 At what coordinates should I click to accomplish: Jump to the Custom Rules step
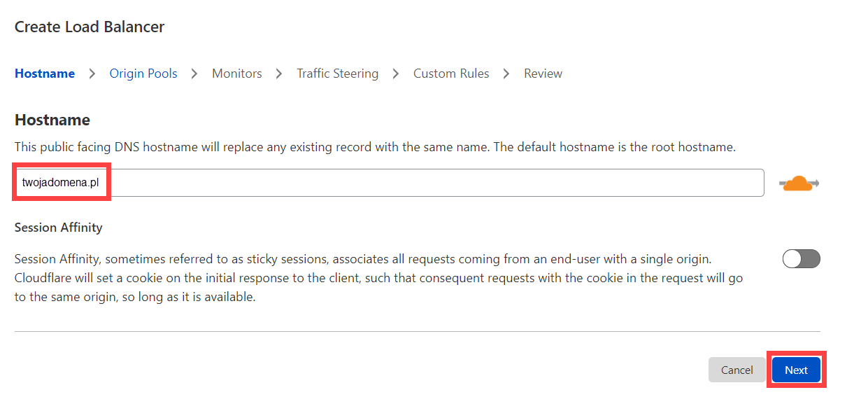click(x=451, y=74)
